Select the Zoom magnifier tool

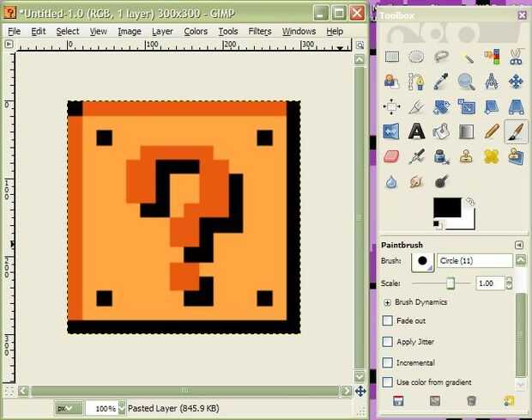(x=466, y=82)
